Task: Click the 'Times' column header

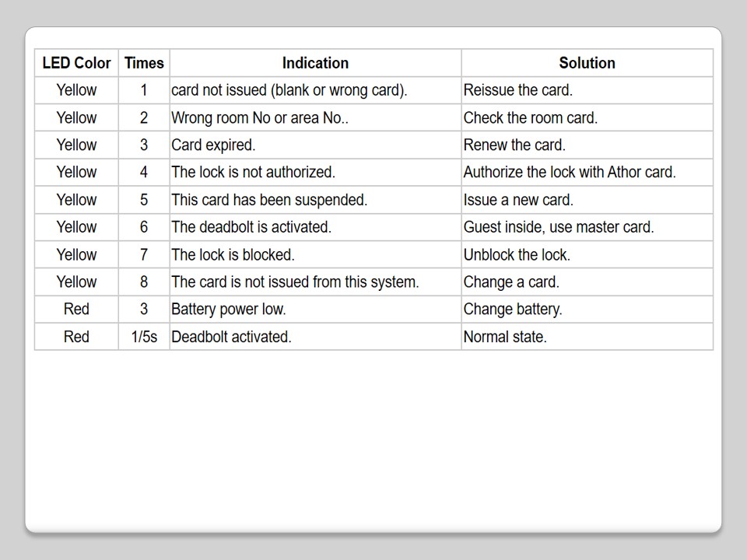Action: 144,63
